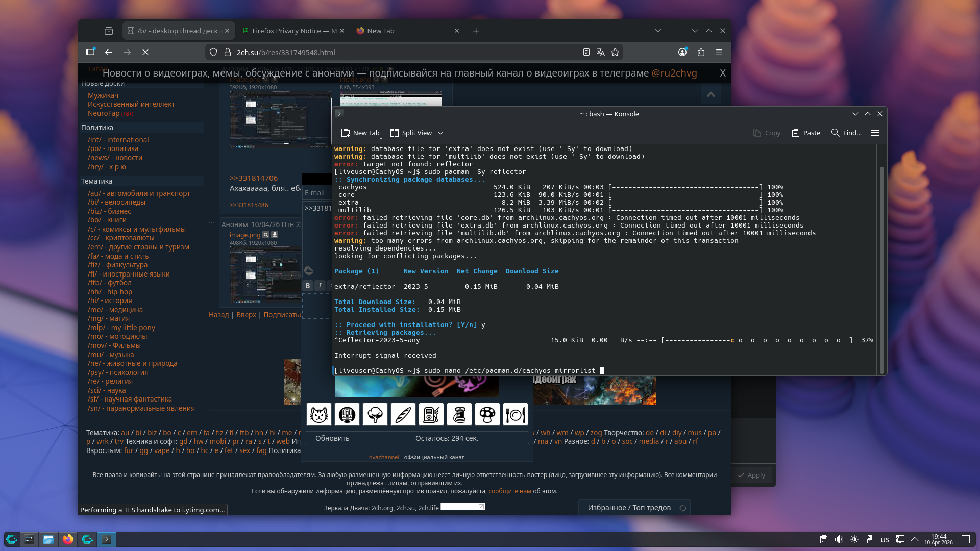Open /int/ - international board link
This screenshot has height=551, width=980.
pyautogui.click(x=118, y=140)
